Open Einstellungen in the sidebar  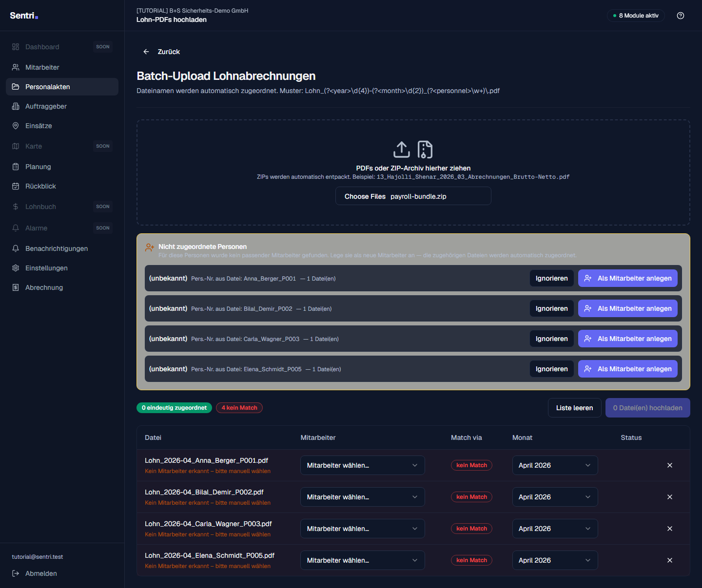tap(62, 268)
